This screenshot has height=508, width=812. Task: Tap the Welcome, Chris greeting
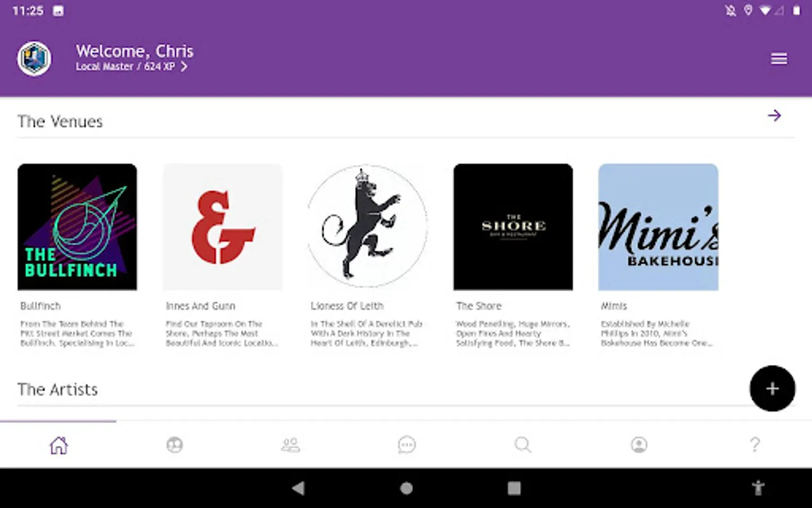(135, 51)
